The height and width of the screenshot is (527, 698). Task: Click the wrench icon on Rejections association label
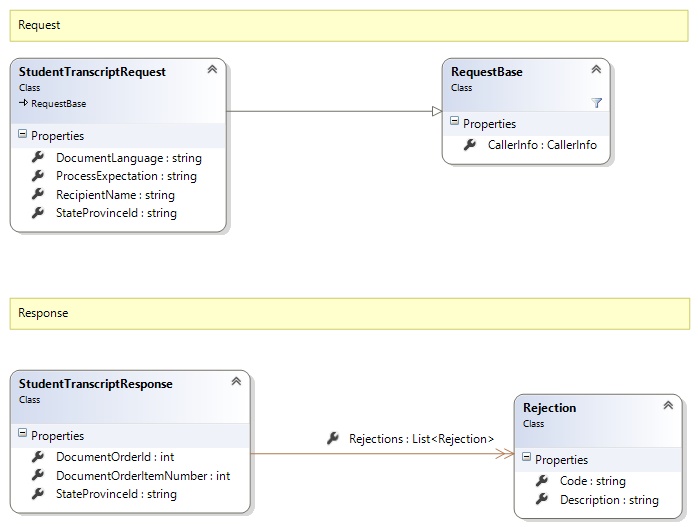point(333,439)
